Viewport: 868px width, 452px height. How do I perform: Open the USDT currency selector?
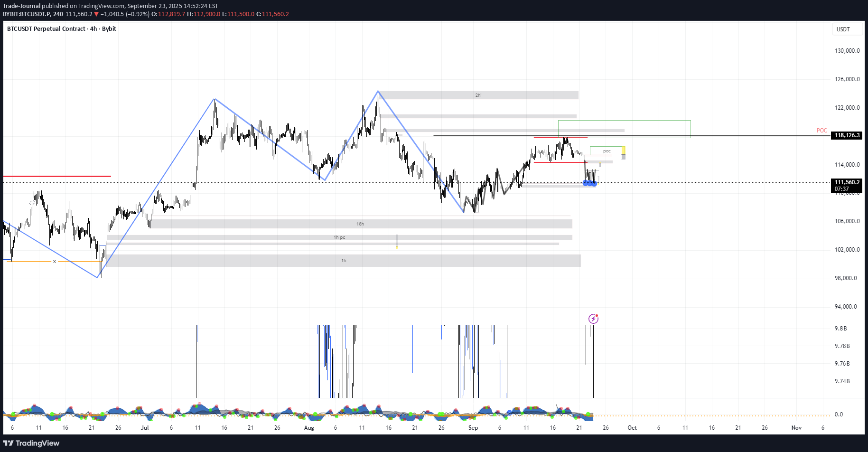pyautogui.click(x=843, y=29)
